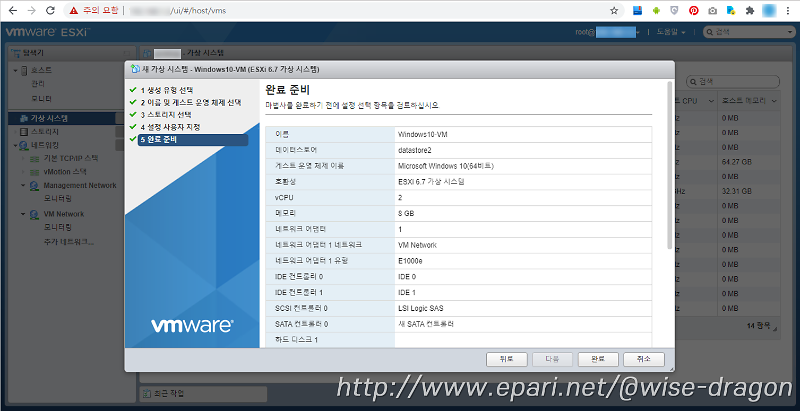Click the 스토리지 icon in navigator

pos(24,132)
